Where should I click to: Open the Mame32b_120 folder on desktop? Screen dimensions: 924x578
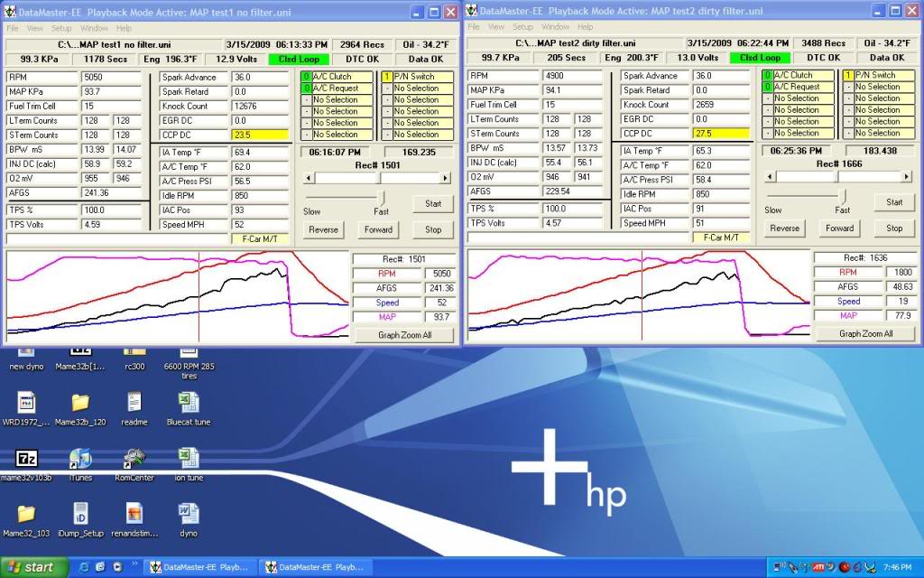pyautogui.click(x=80, y=403)
